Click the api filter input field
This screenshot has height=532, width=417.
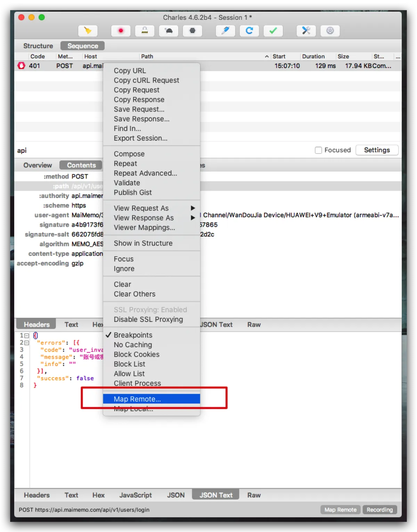click(59, 150)
